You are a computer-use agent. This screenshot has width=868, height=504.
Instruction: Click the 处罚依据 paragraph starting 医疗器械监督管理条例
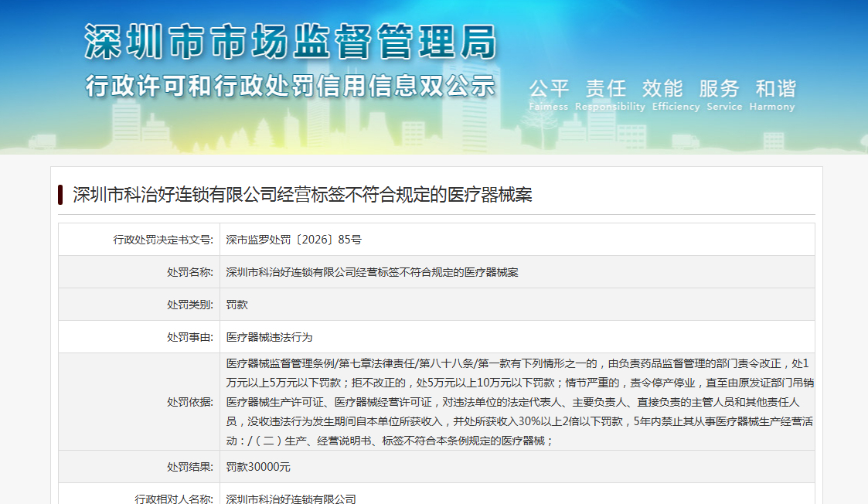point(520,402)
